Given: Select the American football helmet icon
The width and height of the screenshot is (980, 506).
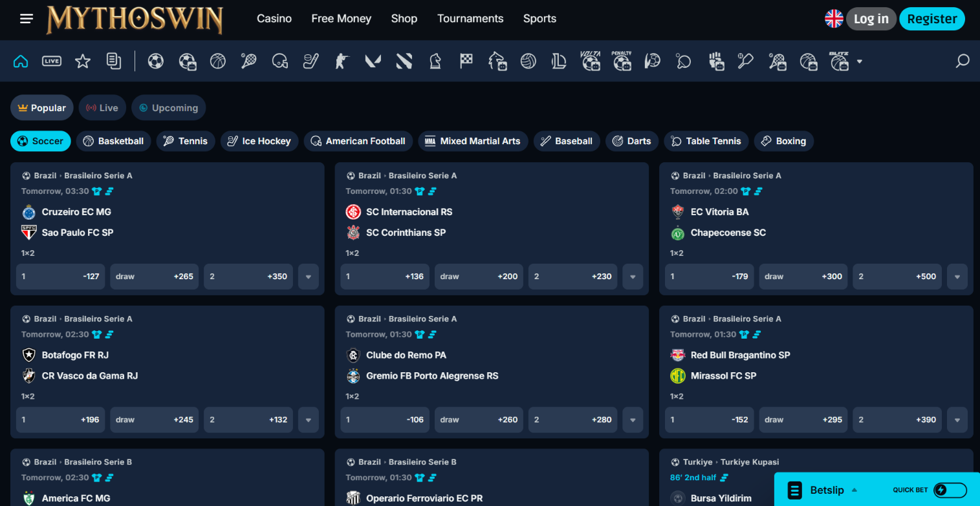Looking at the screenshot, I should [x=280, y=61].
